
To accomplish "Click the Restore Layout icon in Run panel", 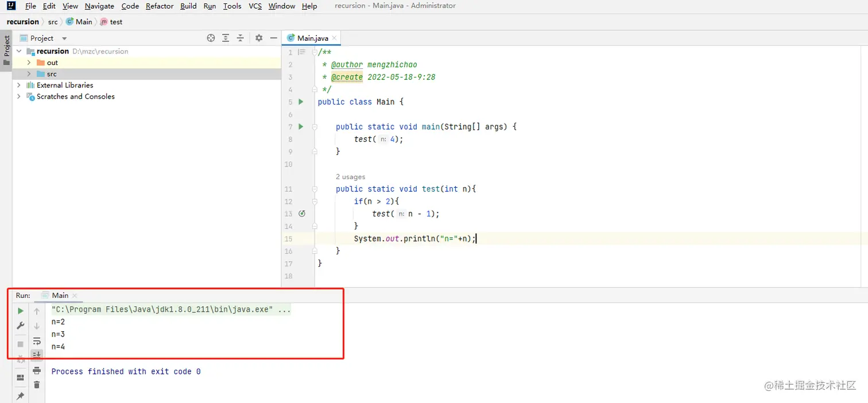I will 21,377.
